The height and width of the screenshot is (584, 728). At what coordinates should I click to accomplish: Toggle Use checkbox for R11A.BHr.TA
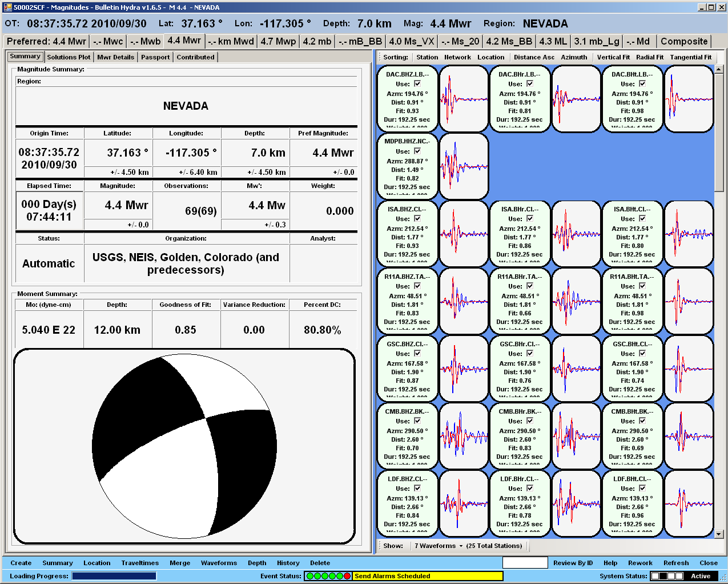(530, 286)
